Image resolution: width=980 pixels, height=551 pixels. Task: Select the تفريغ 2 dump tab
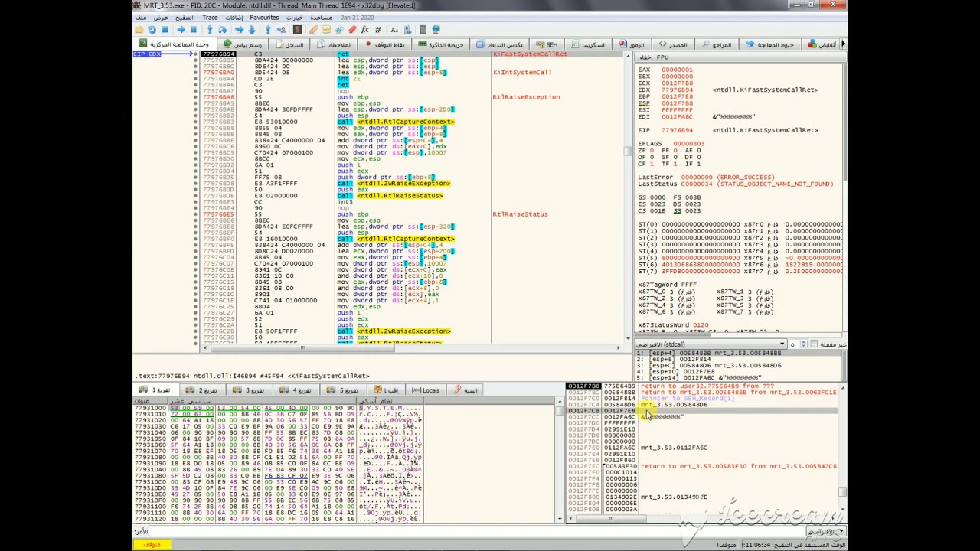tap(204, 390)
